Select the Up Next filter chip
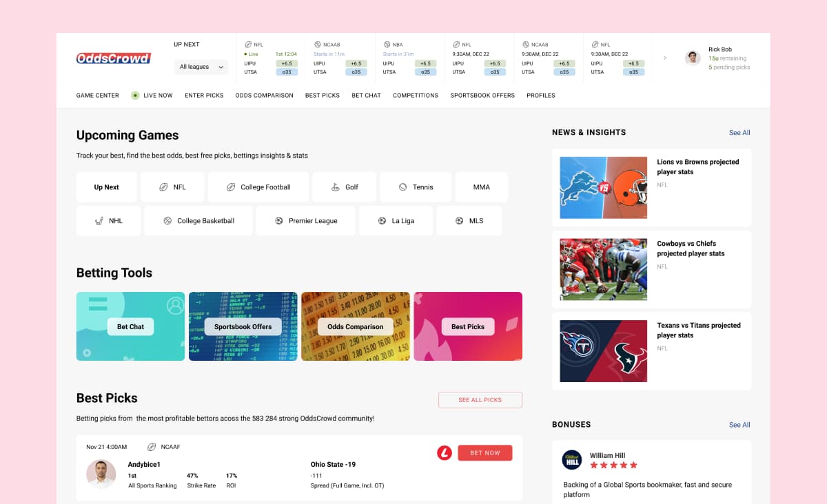The height and width of the screenshot is (504, 827). [107, 187]
